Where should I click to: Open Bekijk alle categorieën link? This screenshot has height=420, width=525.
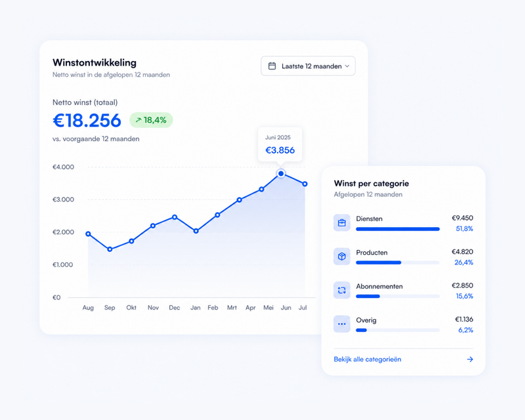[367, 360]
